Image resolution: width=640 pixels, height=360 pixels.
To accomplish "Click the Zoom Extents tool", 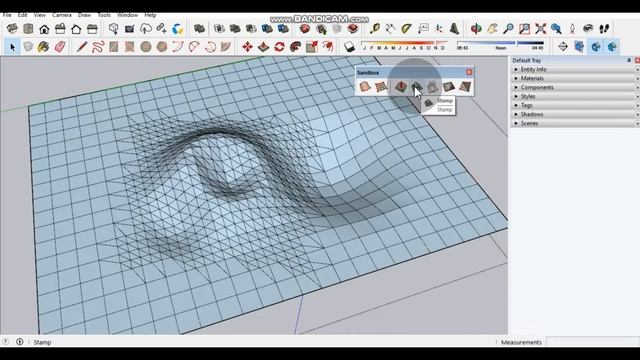I will click(x=540, y=29).
